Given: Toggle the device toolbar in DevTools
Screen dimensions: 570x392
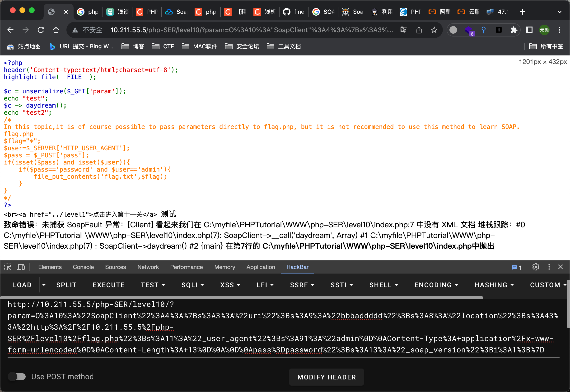Looking at the screenshot, I should coord(21,267).
